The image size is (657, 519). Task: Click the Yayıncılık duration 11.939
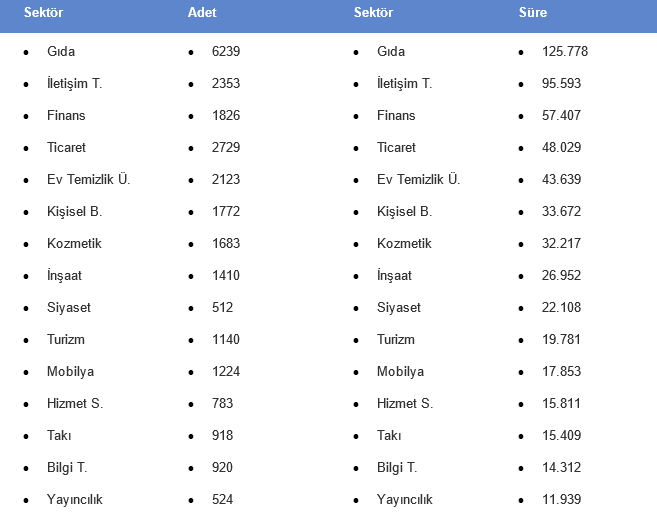561,499
